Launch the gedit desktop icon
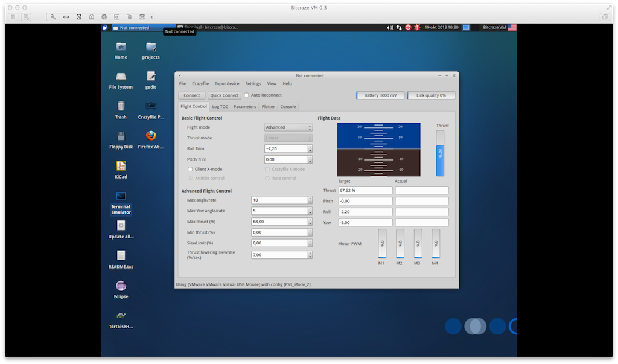The image size is (618, 364). pyautogui.click(x=150, y=77)
